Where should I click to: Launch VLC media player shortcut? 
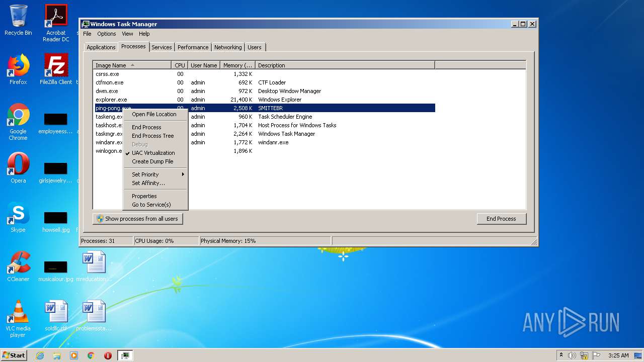(x=18, y=319)
